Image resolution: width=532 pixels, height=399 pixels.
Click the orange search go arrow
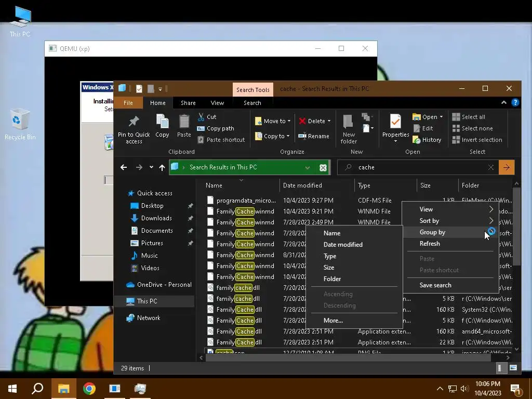(507, 167)
